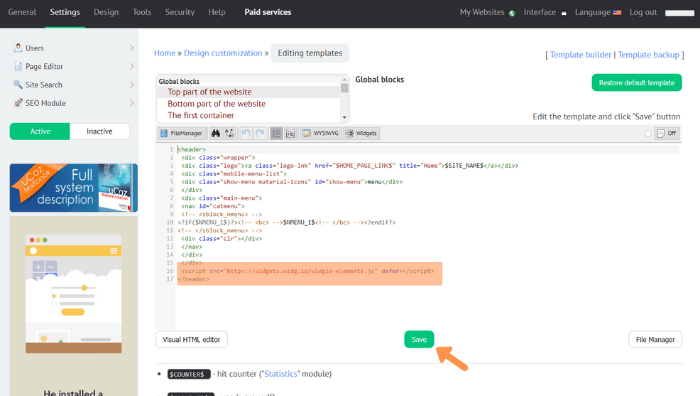Click the script src line 16
The height and width of the screenshot is (396, 700).
[x=308, y=271]
